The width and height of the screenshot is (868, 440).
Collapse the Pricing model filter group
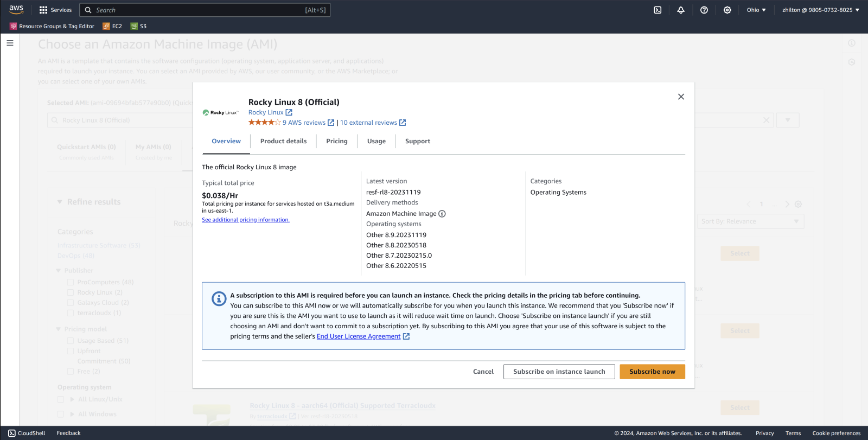[59, 329]
